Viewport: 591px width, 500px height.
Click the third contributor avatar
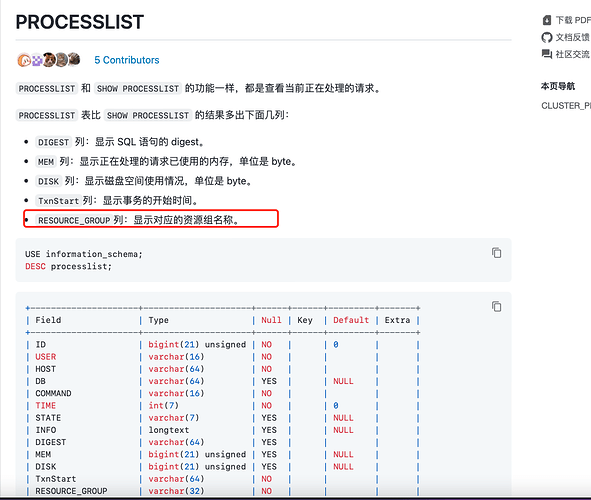(x=49, y=60)
